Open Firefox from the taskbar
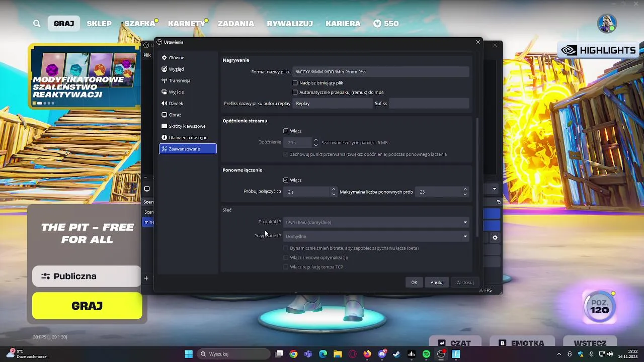This screenshot has height=362, width=644. click(x=367, y=354)
